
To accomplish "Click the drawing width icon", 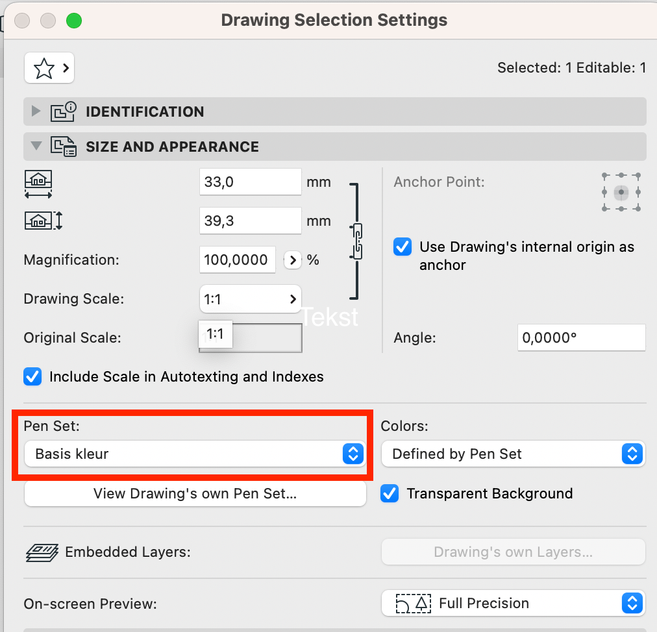I will click(38, 183).
